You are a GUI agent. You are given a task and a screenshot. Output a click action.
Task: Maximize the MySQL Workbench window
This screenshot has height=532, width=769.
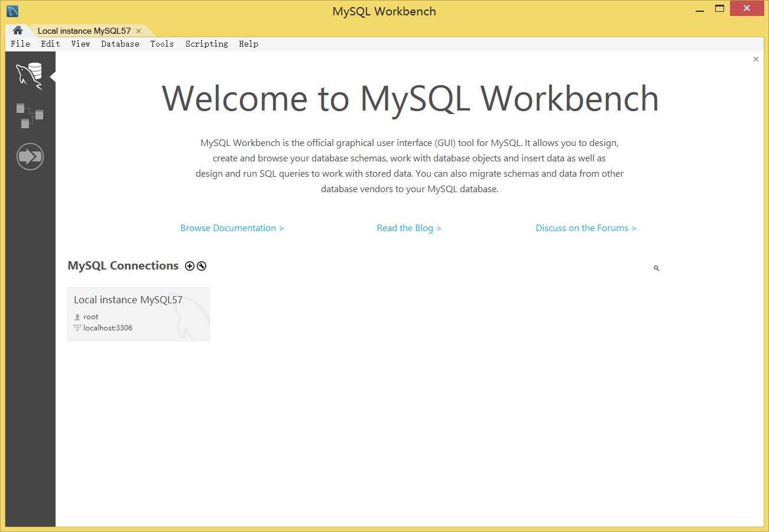click(719, 9)
